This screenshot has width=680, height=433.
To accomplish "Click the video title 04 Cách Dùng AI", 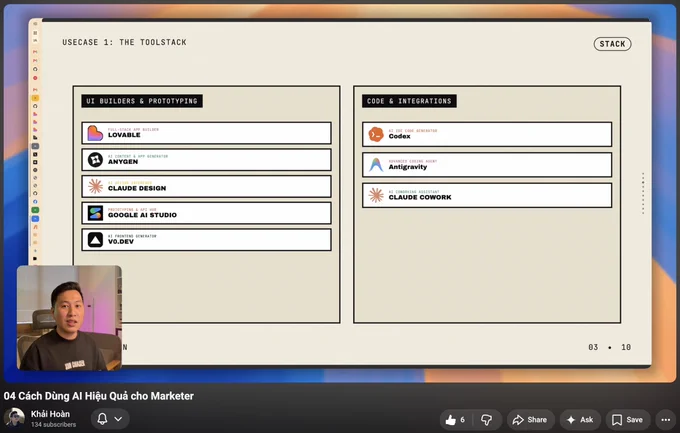I will click(98, 396).
